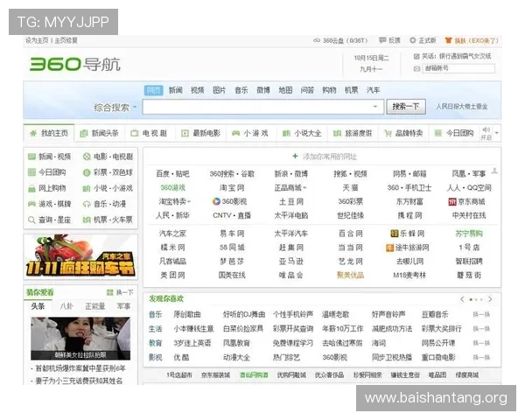Image resolution: width=525 pixels, height=420 pixels.
Task: Click the 换肤 shirt skin icon
Action: 448,40
